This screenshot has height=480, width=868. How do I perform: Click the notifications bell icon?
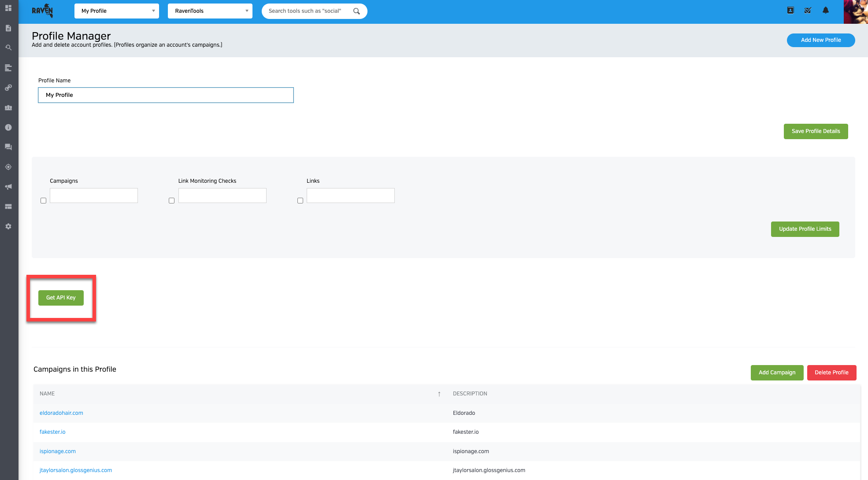click(x=826, y=11)
